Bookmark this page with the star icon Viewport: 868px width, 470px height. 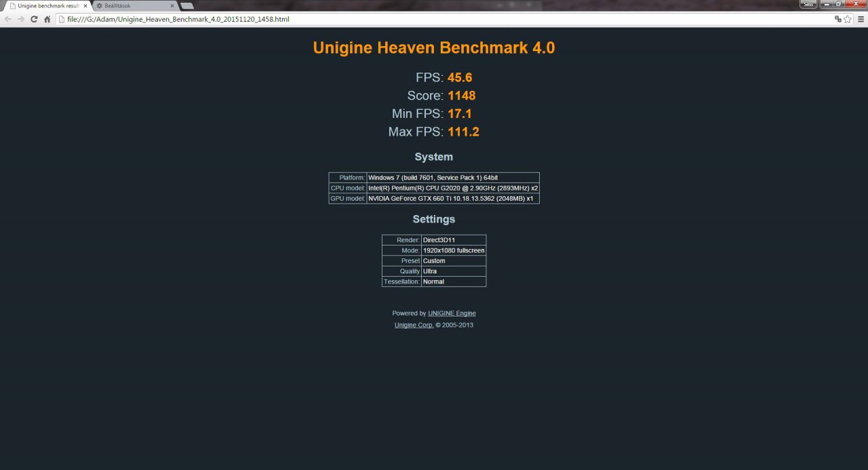(848, 19)
